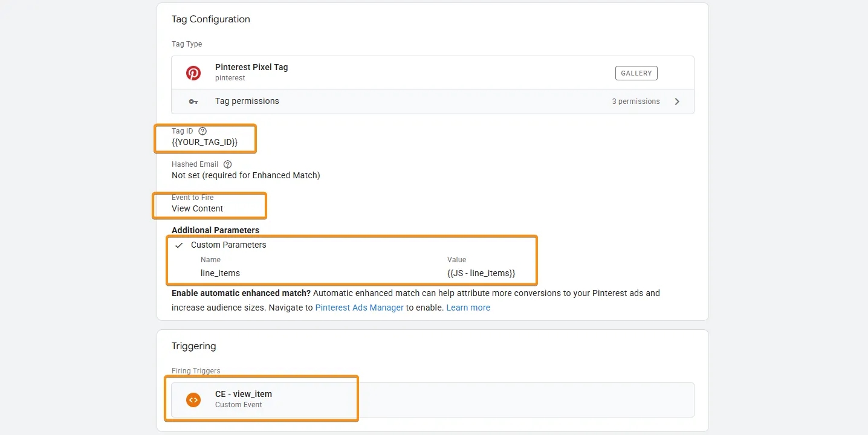Click the Hashed Email Not set value

click(246, 175)
